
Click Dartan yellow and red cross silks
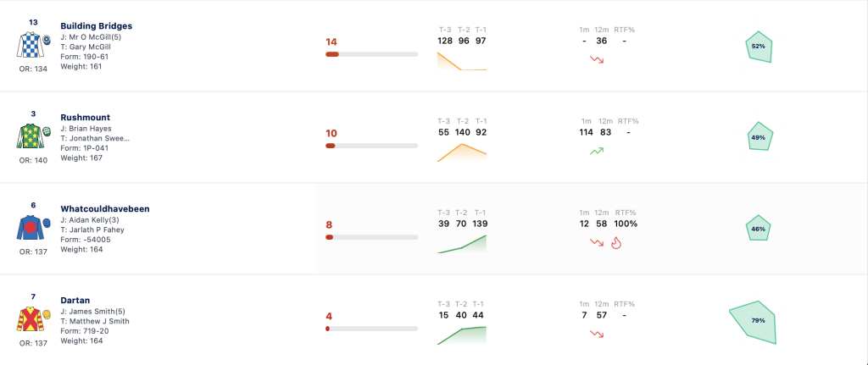point(33,319)
